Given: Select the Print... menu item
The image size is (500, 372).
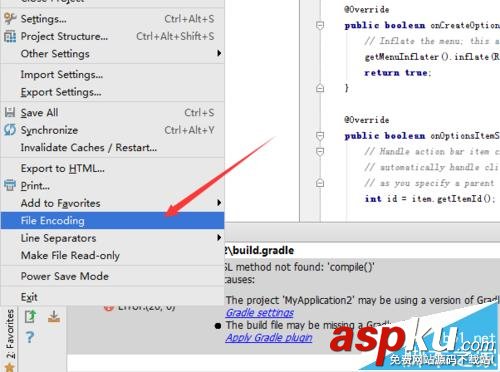Looking at the screenshot, I should (x=112, y=186).
